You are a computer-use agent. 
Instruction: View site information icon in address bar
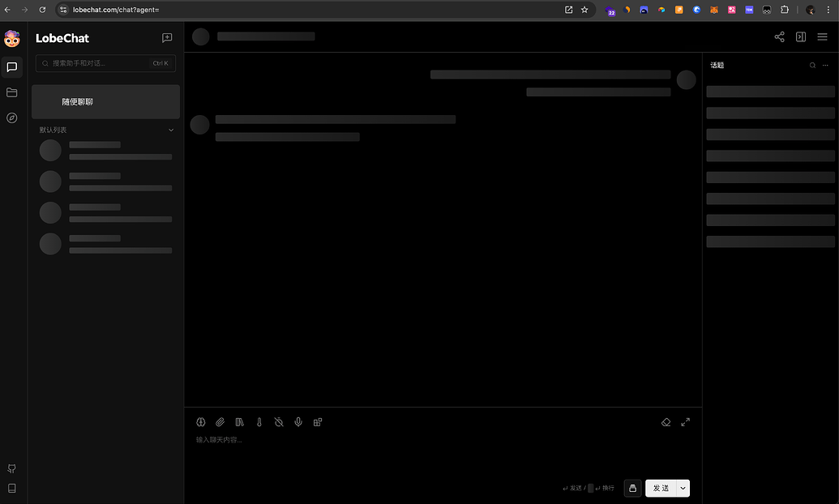tap(63, 10)
